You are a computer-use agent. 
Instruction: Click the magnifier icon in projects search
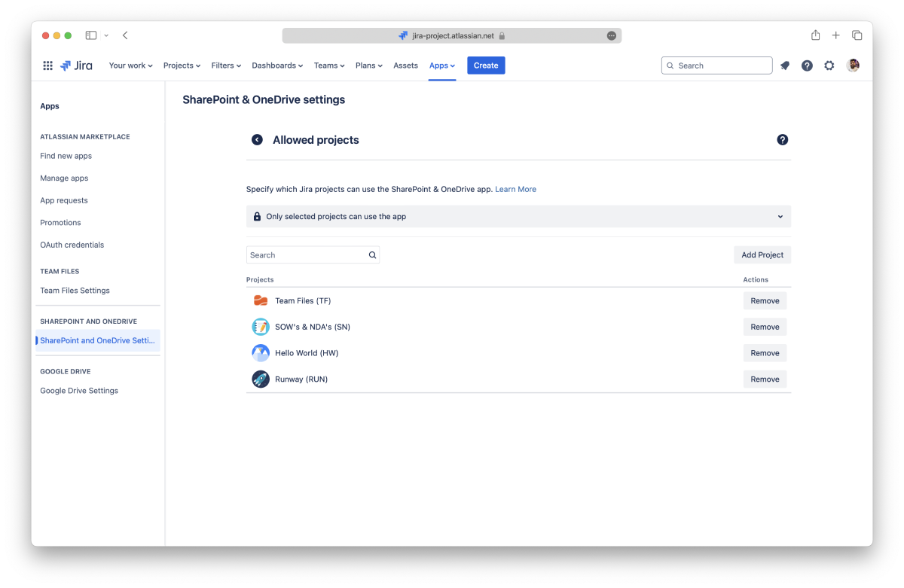[x=372, y=255]
